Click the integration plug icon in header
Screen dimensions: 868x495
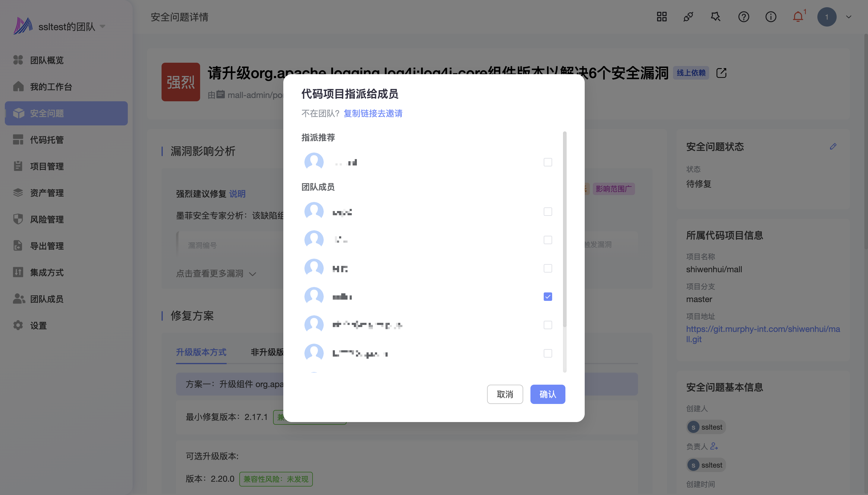click(x=688, y=17)
